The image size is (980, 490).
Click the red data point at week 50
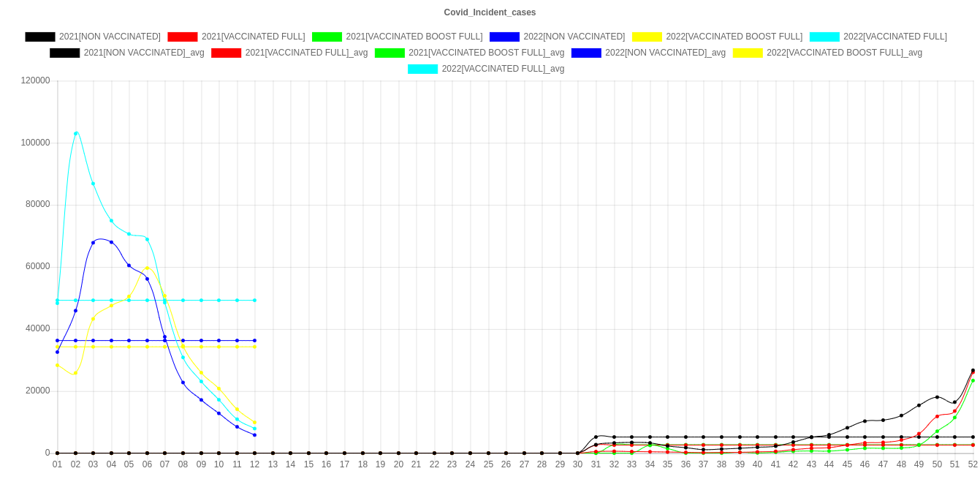pos(937,416)
